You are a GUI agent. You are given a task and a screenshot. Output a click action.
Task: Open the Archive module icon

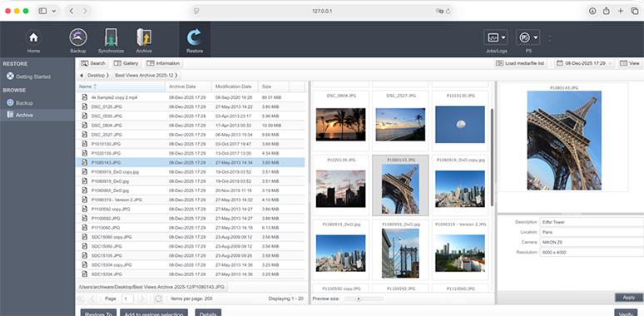click(x=144, y=37)
